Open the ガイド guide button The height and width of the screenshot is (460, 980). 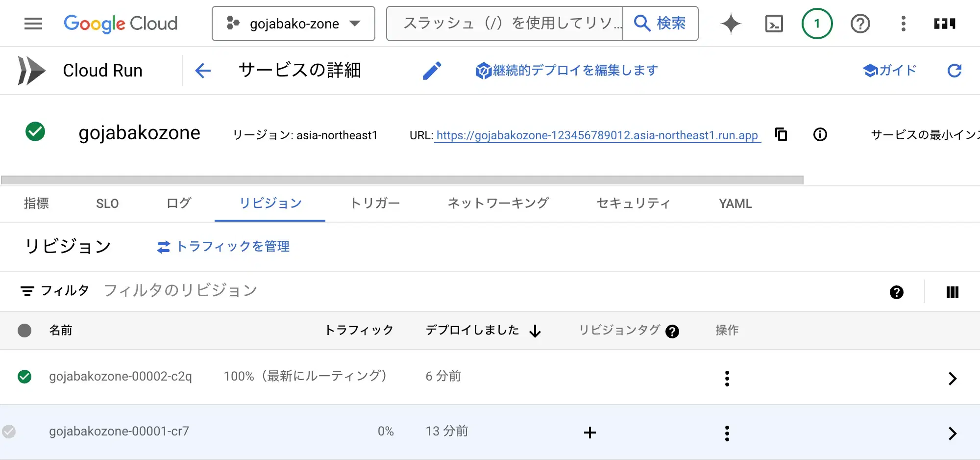pos(889,71)
